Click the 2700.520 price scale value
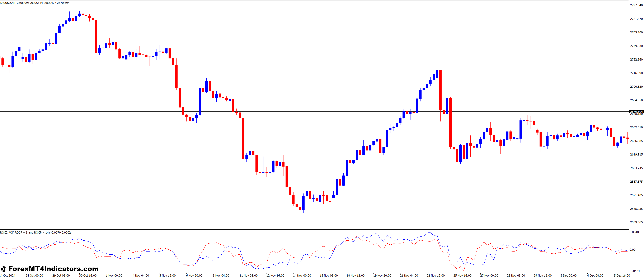This screenshot has height=278, width=644. click(x=636, y=87)
